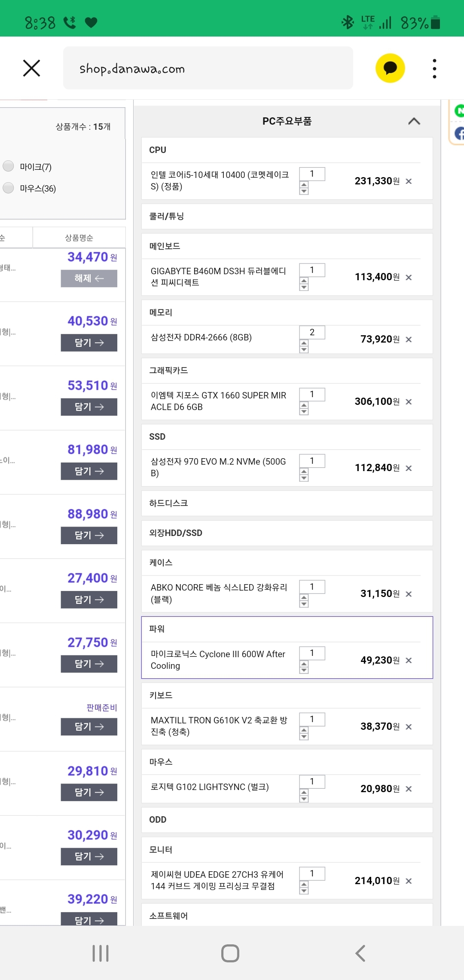Remove GIGABYTE B460M DS3H motherboard item
This screenshot has width=464, height=980.
[x=409, y=278]
